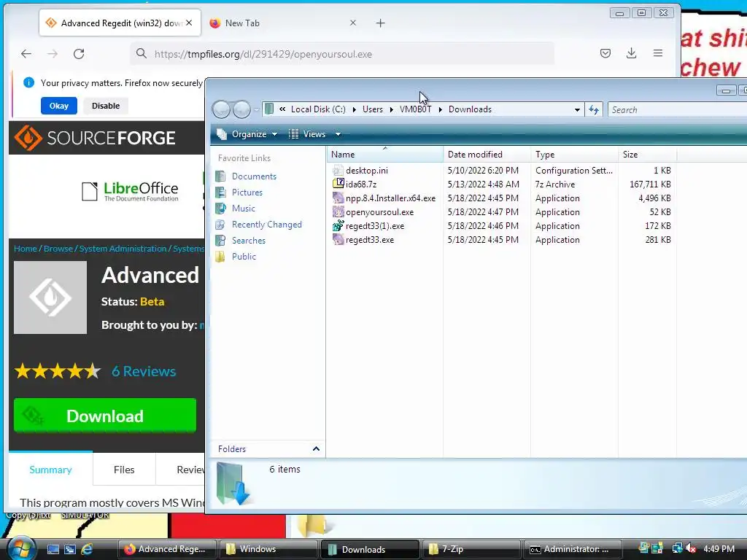Open Music in Favorite Links
This screenshot has height=560, width=747.
243,209
